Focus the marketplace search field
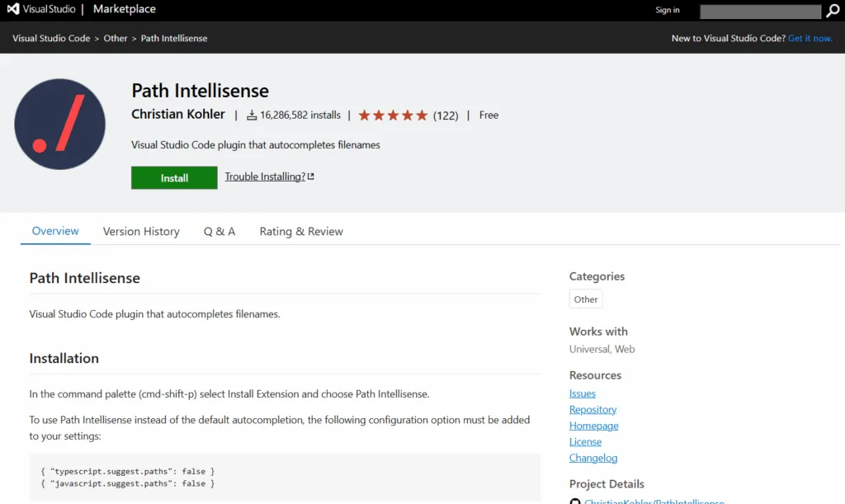The width and height of the screenshot is (845, 504). 760,12
